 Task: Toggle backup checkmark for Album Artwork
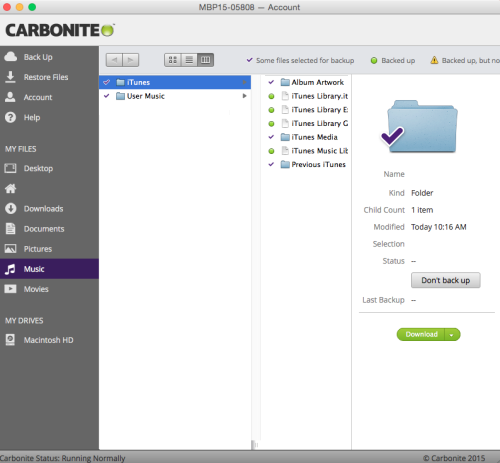pyautogui.click(x=271, y=82)
